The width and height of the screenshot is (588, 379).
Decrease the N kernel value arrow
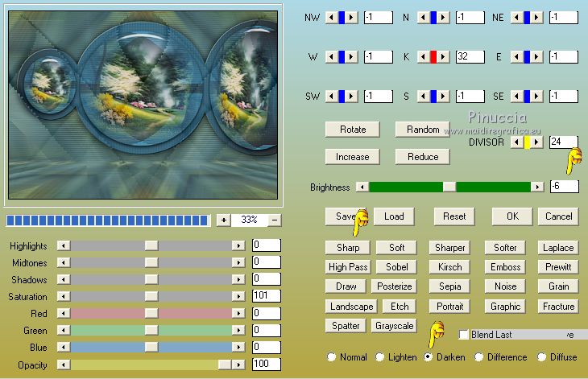[424, 17]
